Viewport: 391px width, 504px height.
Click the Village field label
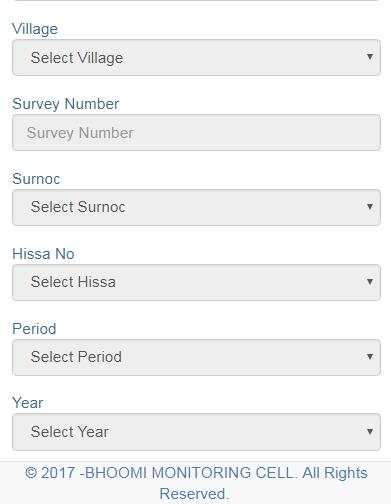[35, 29]
